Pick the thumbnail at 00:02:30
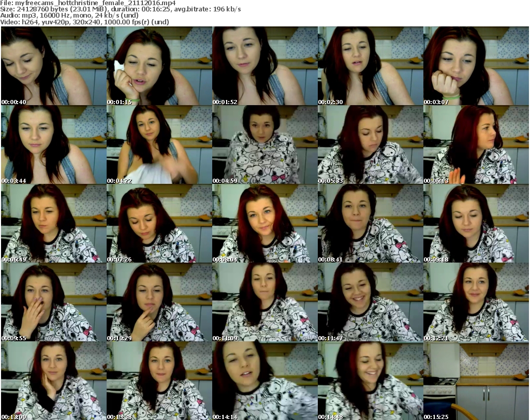The height and width of the screenshot is (420, 530). click(370, 66)
